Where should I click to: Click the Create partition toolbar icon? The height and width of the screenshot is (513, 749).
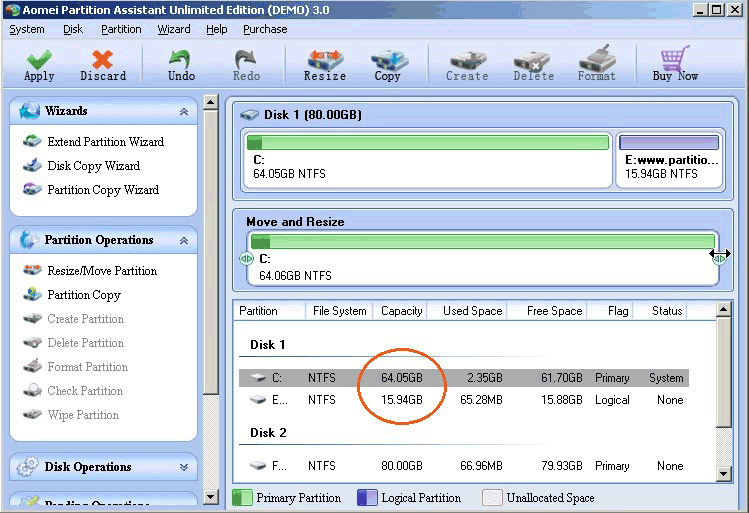click(x=468, y=60)
